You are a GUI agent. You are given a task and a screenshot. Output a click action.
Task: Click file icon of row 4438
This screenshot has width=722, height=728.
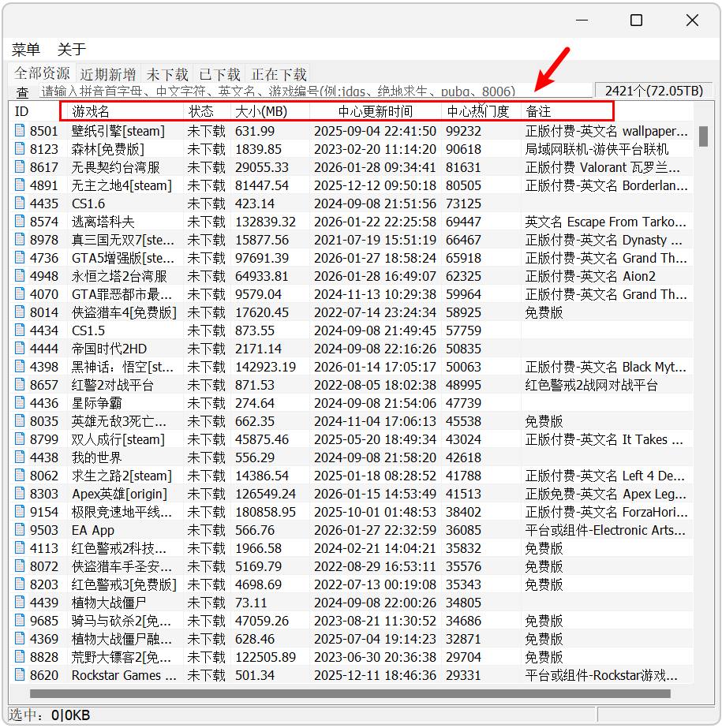[x=20, y=457]
